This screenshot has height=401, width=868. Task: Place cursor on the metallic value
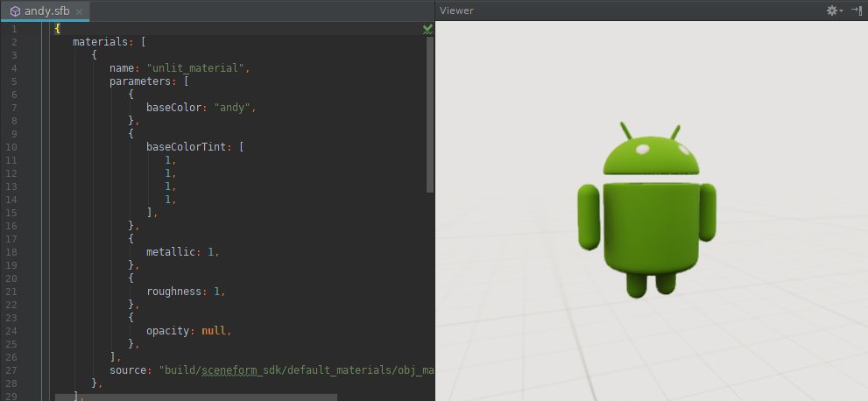point(211,252)
